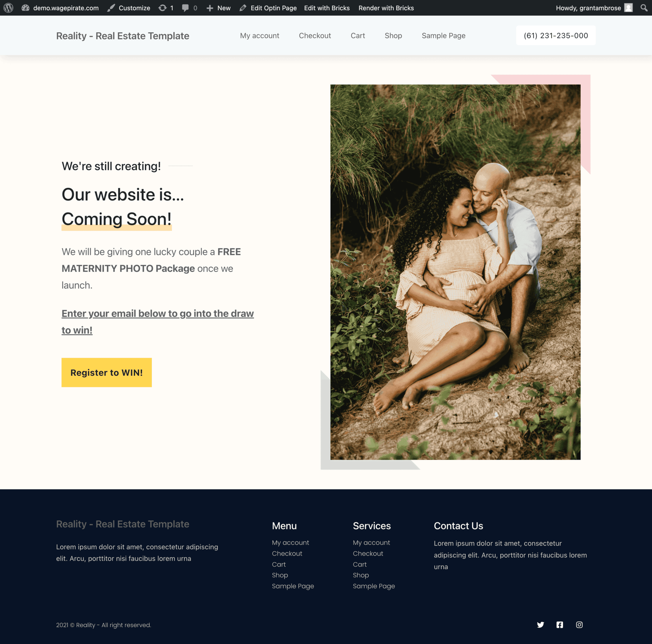This screenshot has height=644, width=652.
Task: Open the New content menu
Action: pyautogui.click(x=218, y=8)
